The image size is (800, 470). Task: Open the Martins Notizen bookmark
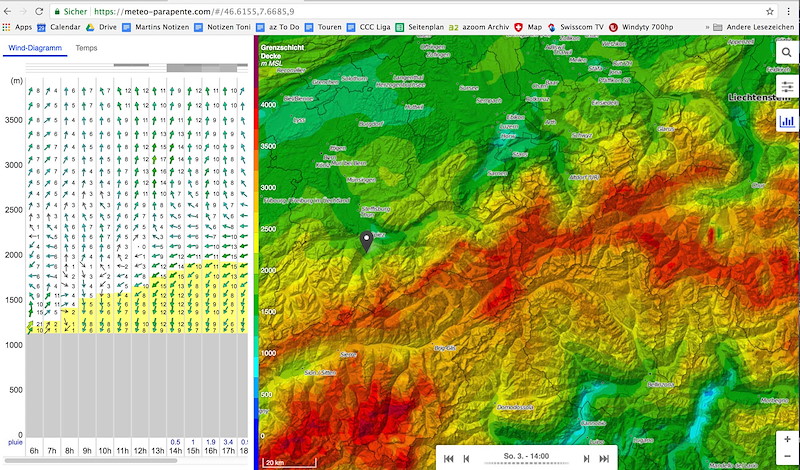(156, 27)
